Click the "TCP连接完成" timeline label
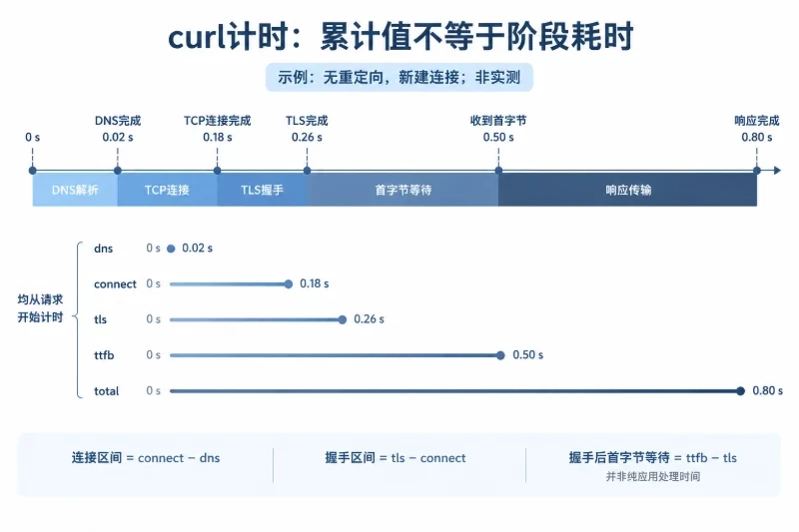The image size is (799, 532). point(218,121)
